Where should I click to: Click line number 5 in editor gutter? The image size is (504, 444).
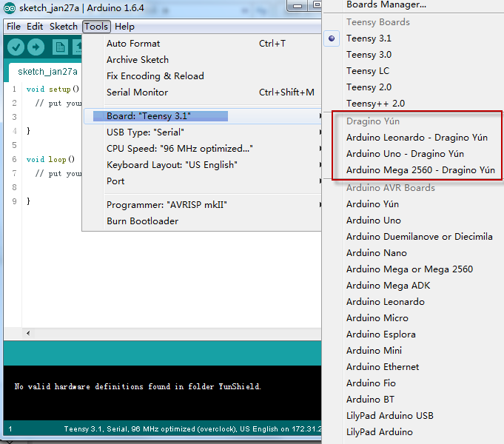pyautogui.click(x=14, y=145)
